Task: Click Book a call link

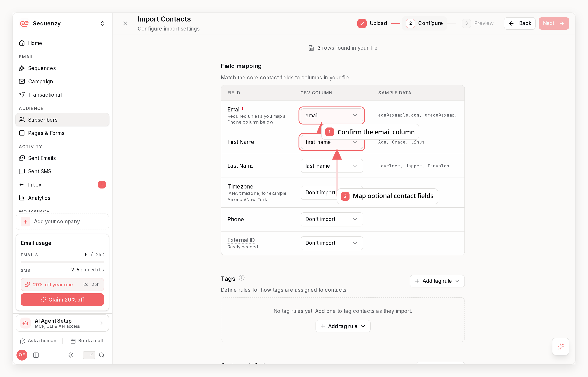Action: click(x=87, y=341)
